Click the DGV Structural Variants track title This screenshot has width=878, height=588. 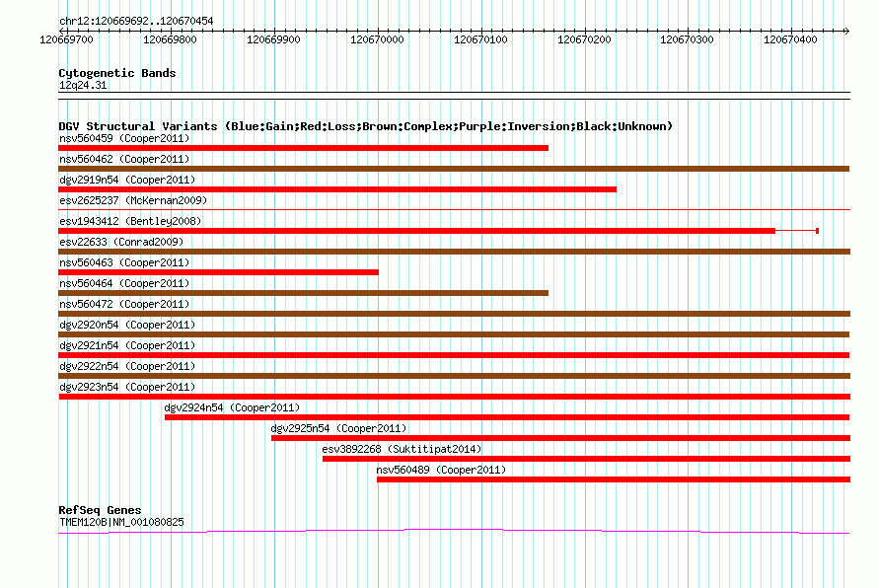(365, 126)
